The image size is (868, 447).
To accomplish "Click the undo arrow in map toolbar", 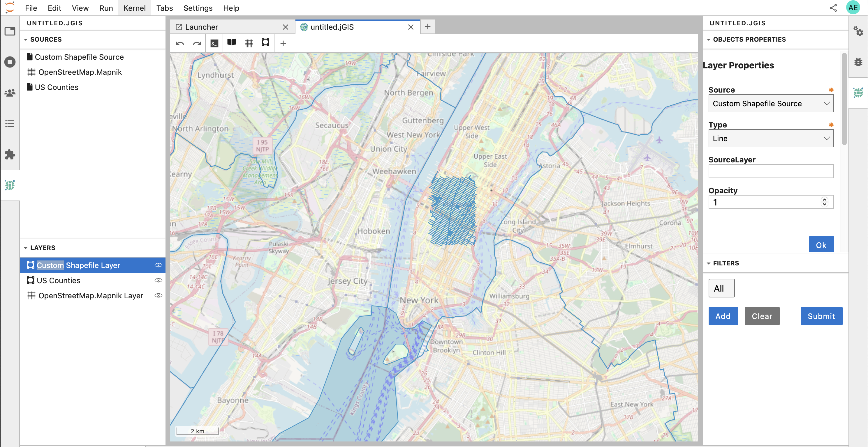I will coord(179,43).
